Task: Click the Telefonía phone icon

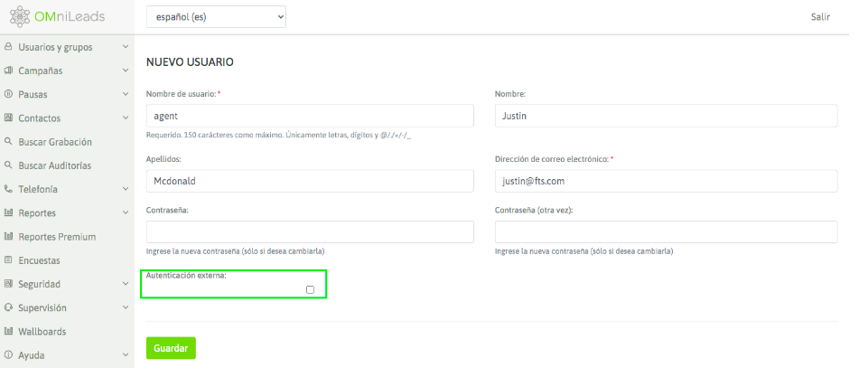Action: tap(8, 189)
